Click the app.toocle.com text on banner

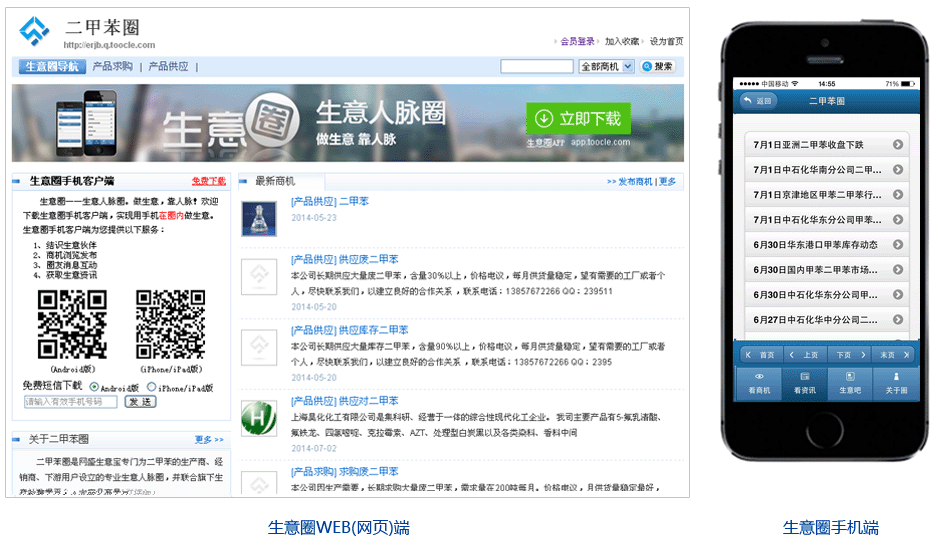pyautogui.click(x=600, y=142)
